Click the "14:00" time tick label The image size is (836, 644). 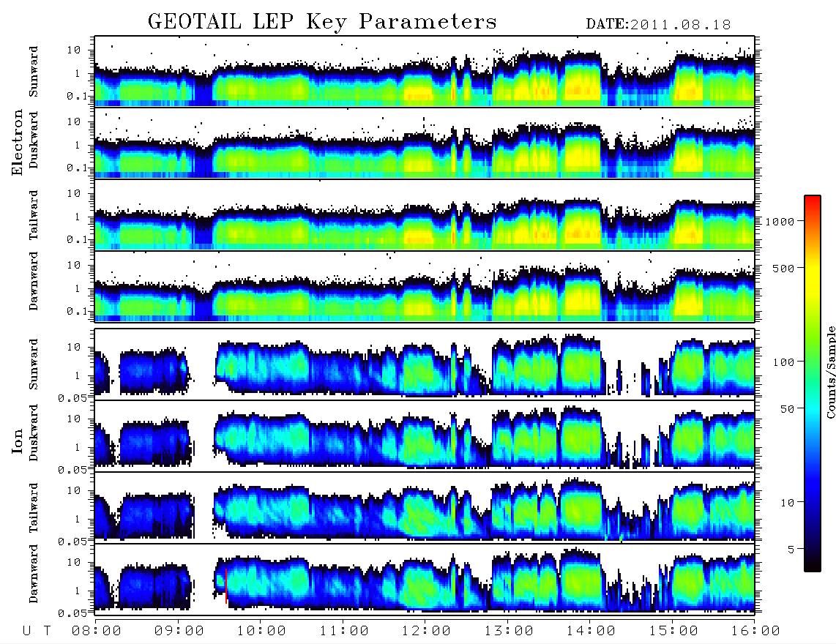coord(591,632)
